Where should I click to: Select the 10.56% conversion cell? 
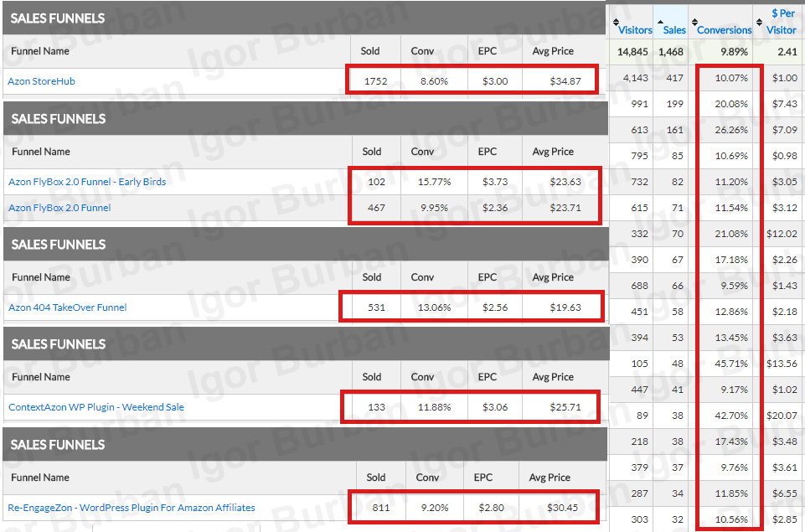(731, 519)
